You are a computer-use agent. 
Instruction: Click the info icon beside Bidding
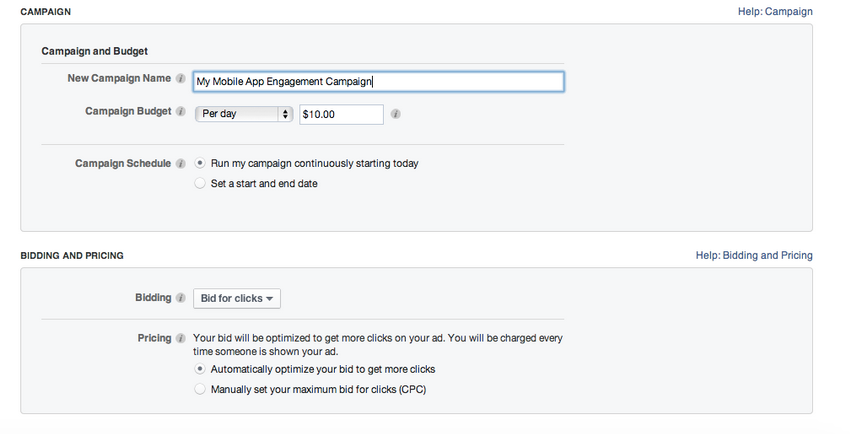tap(181, 298)
